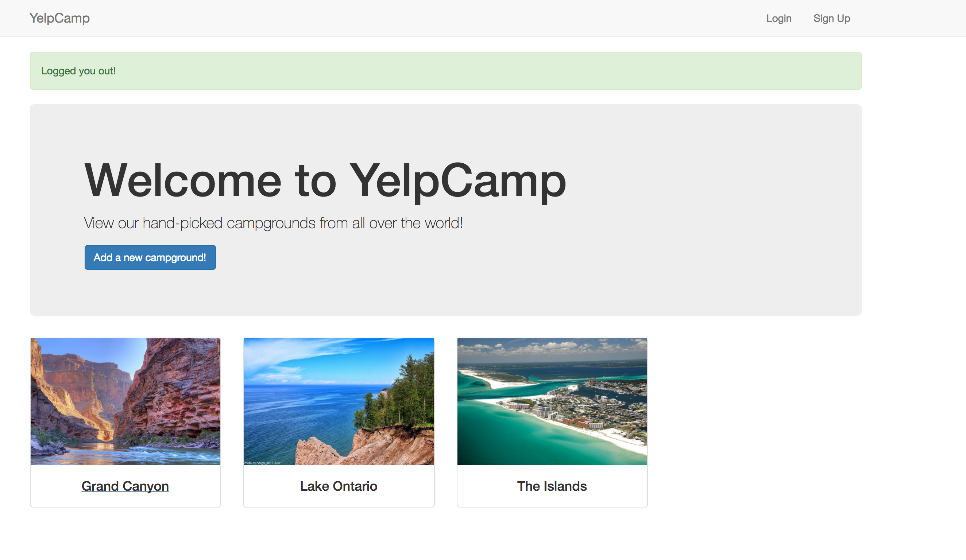
Task: Click the photo credit on Lake Ontario image
Action: pos(262,463)
